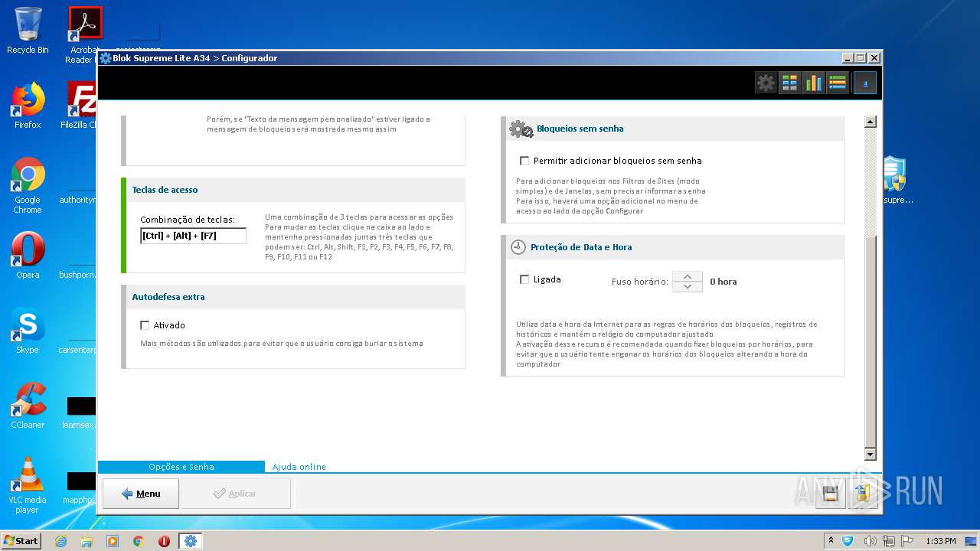
Task: Click the Teclas de acesso section header
Action: [x=296, y=190]
